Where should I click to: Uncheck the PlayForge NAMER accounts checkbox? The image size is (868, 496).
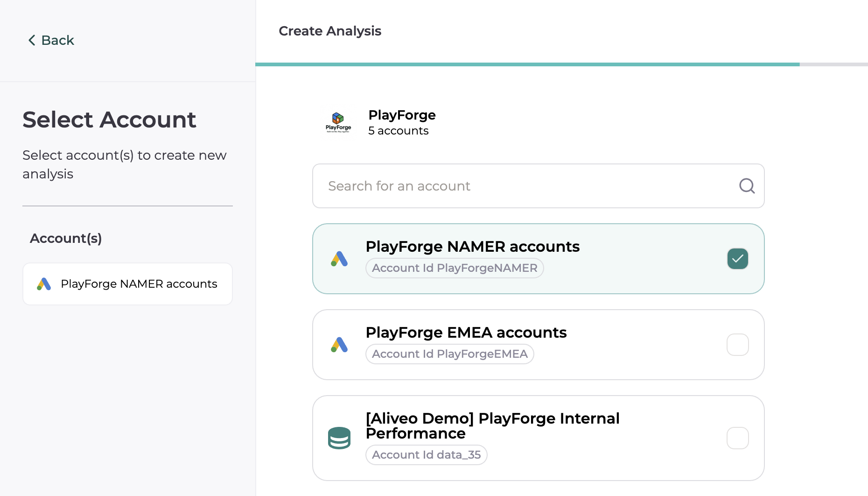coord(737,259)
